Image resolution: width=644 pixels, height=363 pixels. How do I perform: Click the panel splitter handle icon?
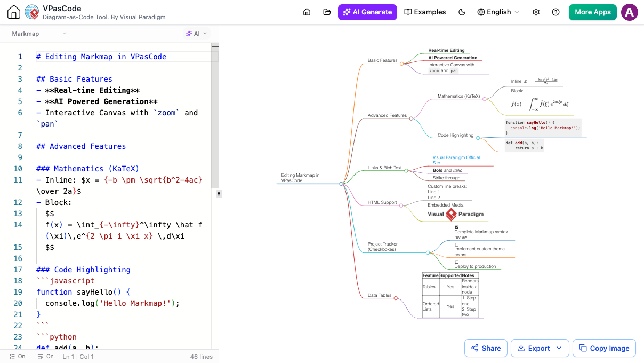[x=219, y=194]
